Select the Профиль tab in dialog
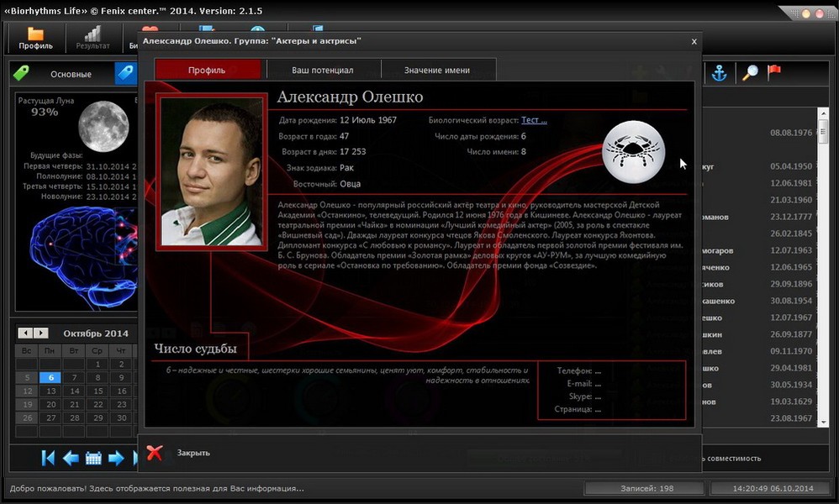Viewport: 839px width, 504px height. point(207,71)
